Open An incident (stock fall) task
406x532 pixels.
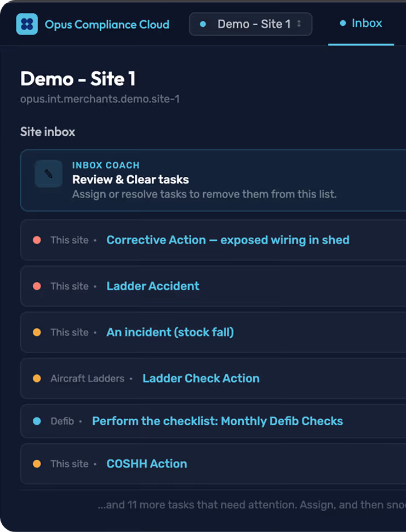click(x=170, y=332)
